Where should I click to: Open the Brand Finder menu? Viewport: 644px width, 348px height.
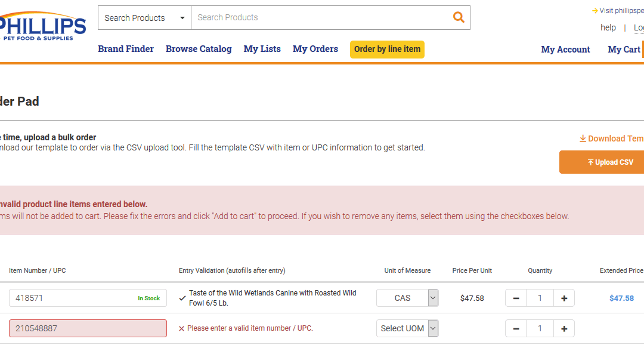[x=126, y=49]
